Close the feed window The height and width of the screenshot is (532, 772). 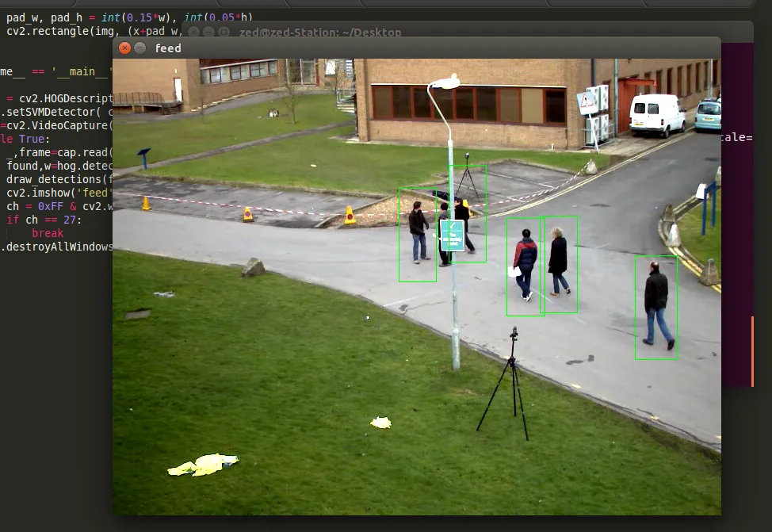125,48
